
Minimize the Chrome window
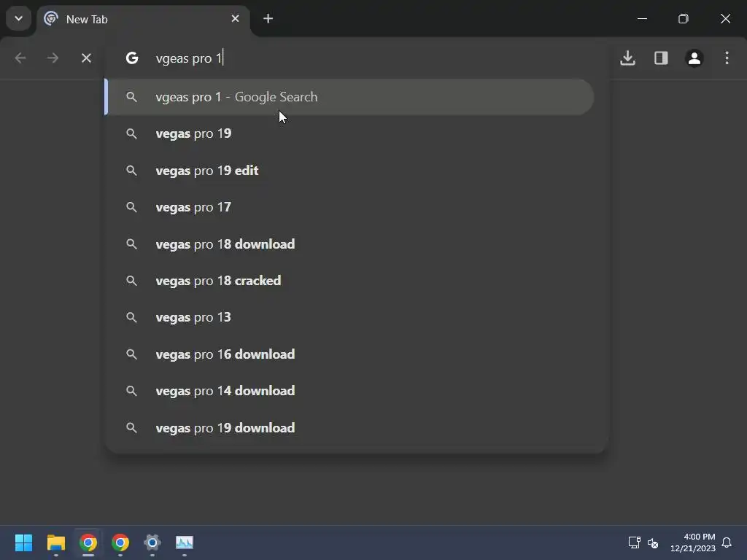(642, 19)
